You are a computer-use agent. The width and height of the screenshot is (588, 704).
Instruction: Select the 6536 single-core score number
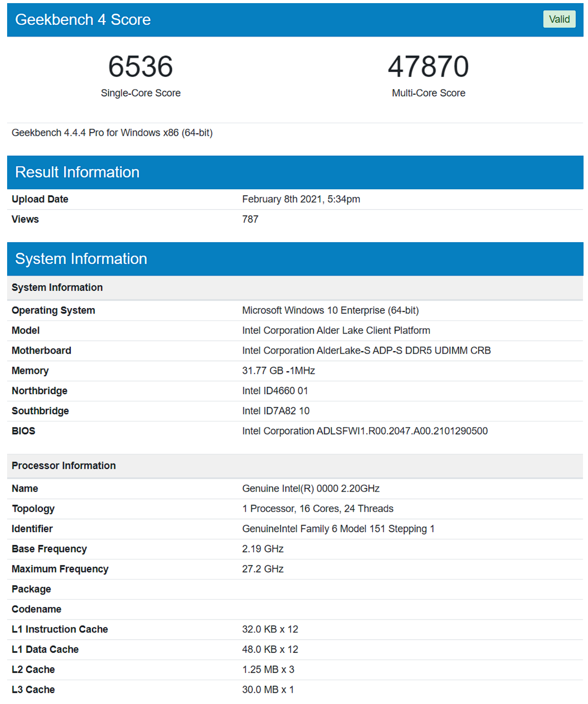[x=141, y=66]
